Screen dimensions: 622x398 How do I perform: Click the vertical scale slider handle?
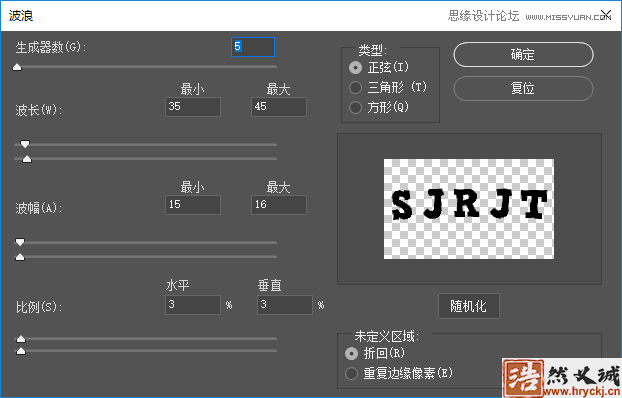21,351
